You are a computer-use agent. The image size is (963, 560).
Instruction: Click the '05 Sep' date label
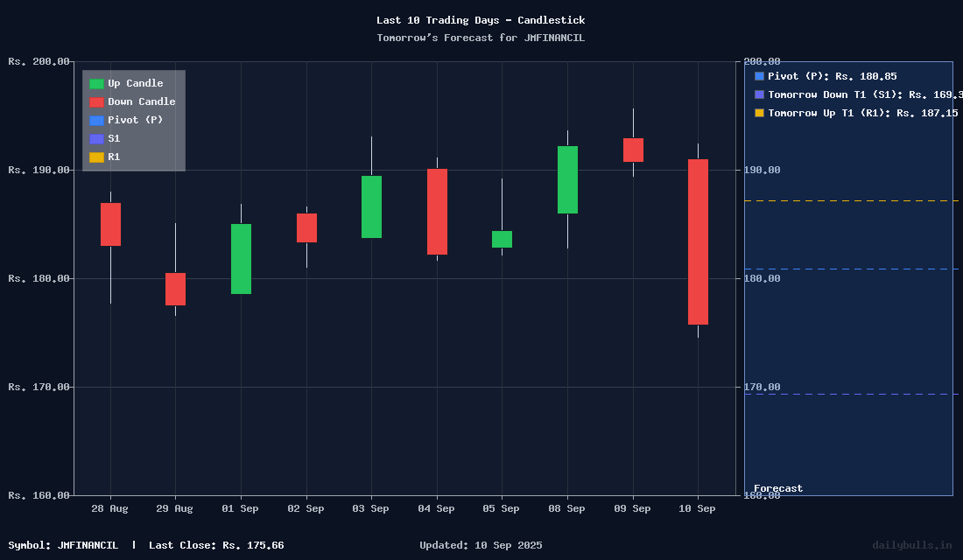[501, 508]
